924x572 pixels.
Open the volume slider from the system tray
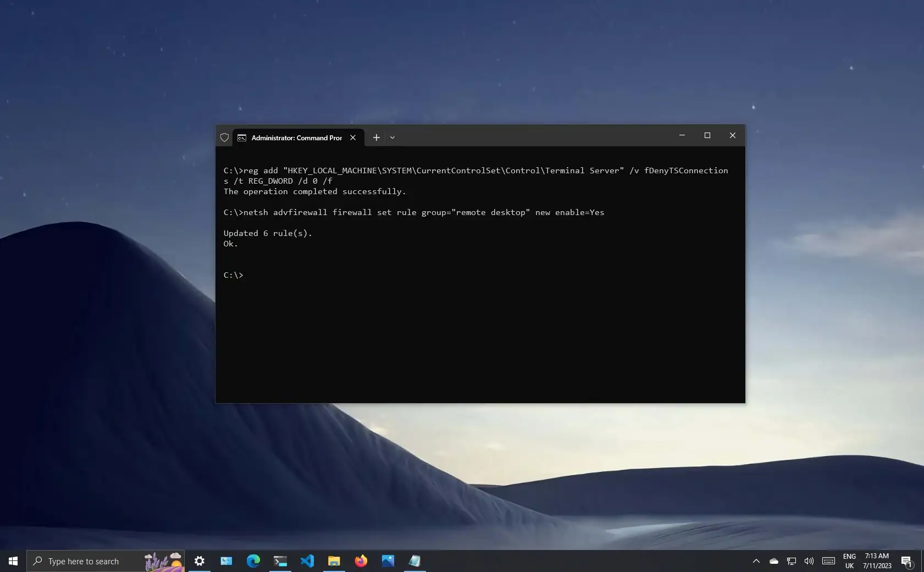click(x=809, y=562)
